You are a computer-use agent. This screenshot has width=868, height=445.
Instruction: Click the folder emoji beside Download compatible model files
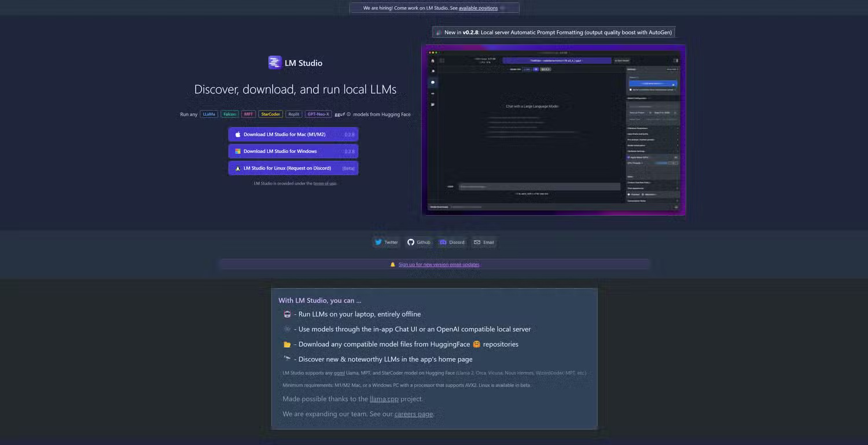point(287,344)
